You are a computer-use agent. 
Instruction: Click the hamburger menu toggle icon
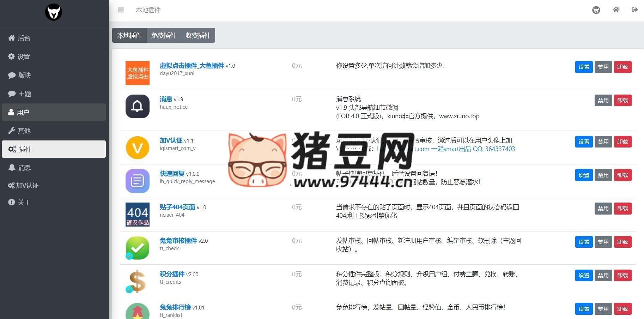click(121, 10)
